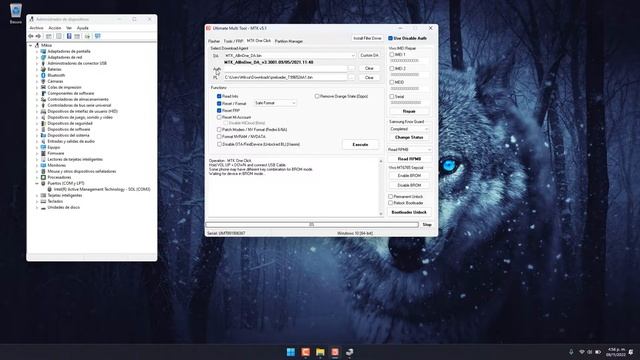
Task: Open the Archivo menu in Device Manager
Action: [x=36, y=28]
